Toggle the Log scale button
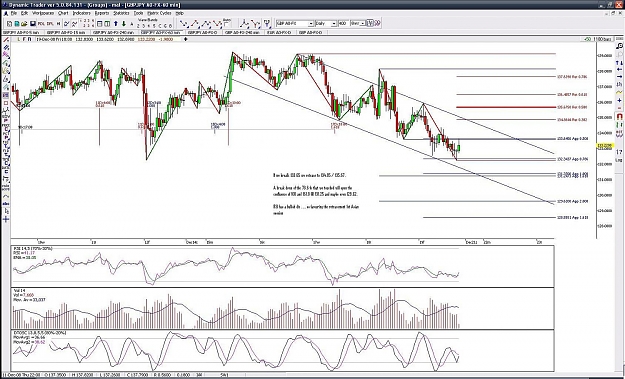This screenshot has height=379, width=625. [x=619, y=160]
